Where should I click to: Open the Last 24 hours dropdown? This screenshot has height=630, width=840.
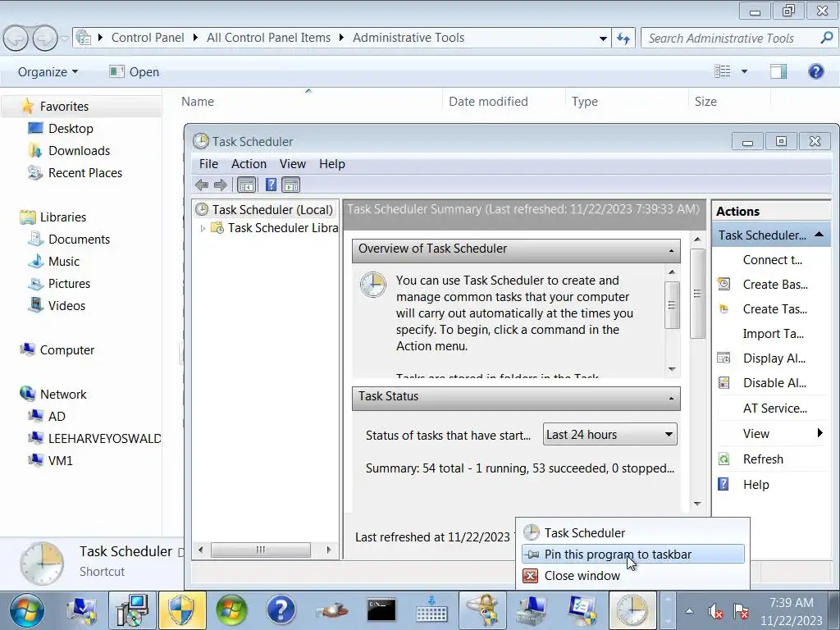click(x=609, y=435)
